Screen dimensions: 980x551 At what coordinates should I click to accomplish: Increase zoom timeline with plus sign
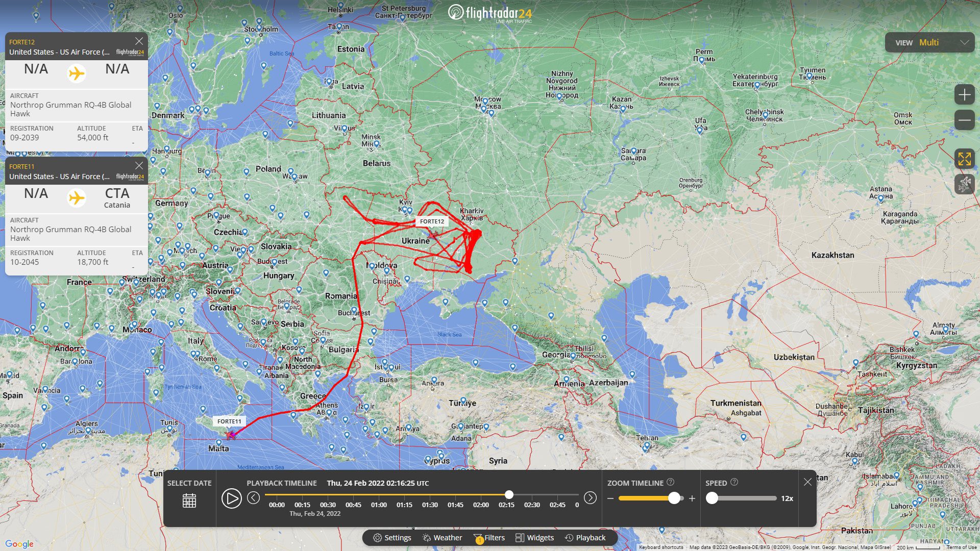(692, 498)
